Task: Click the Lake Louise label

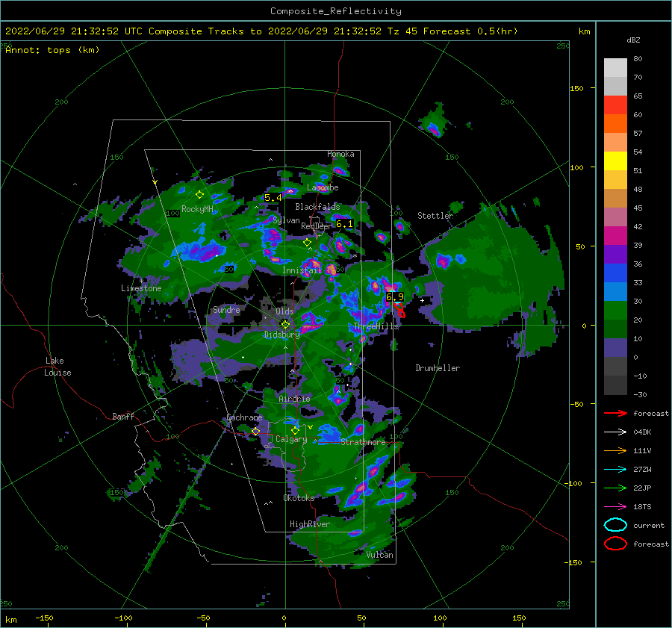Action: pos(57,367)
